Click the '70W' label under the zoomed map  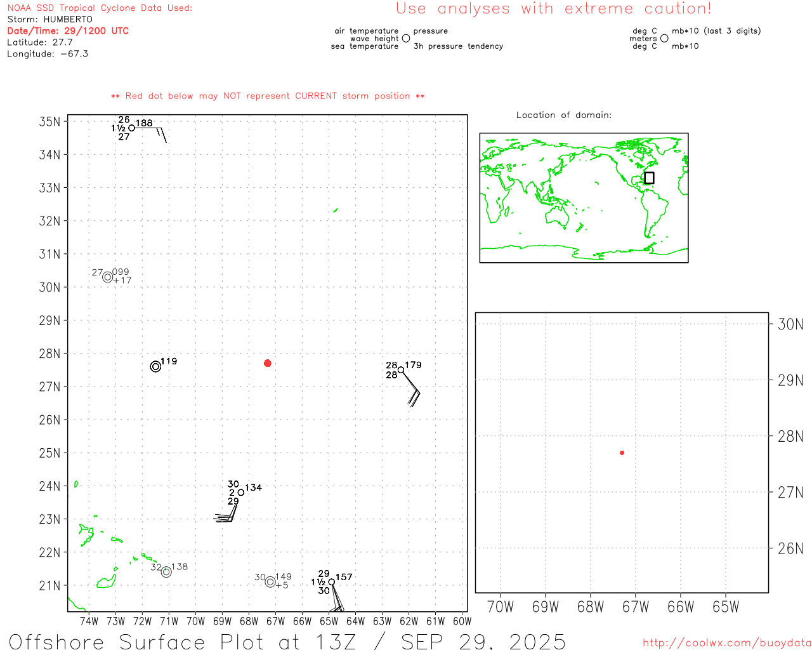[500, 607]
